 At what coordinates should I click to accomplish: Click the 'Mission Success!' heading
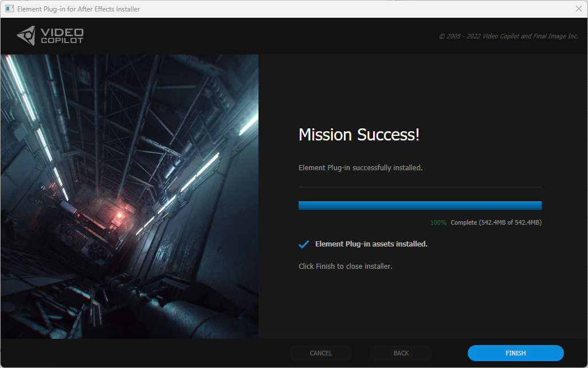pos(359,135)
